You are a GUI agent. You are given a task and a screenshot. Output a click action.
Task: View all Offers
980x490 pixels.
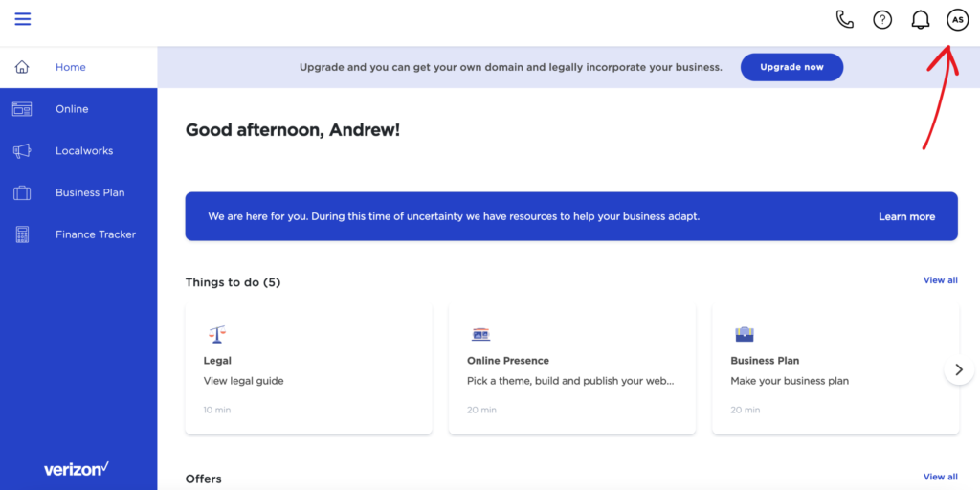[x=940, y=477]
